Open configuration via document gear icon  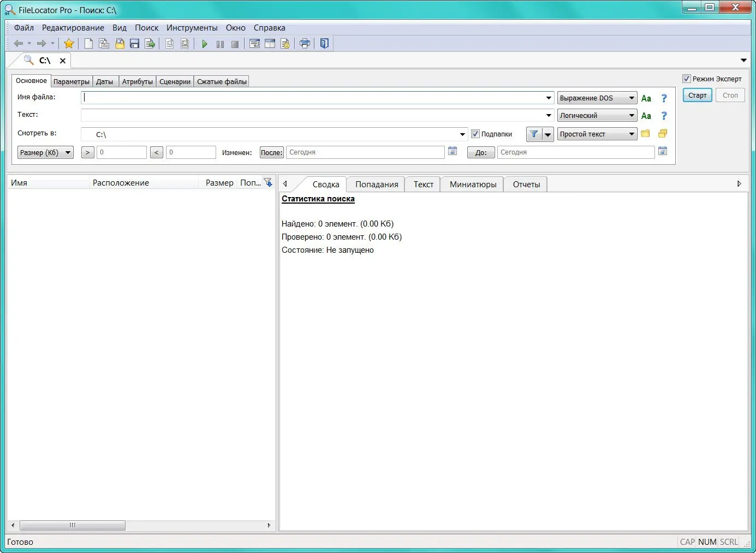click(x=285, y=44)
